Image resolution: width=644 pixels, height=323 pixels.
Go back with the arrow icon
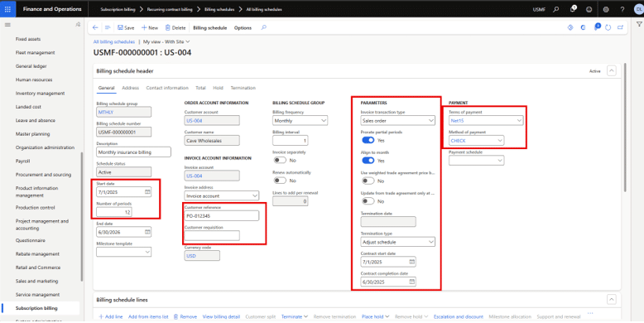95,27
